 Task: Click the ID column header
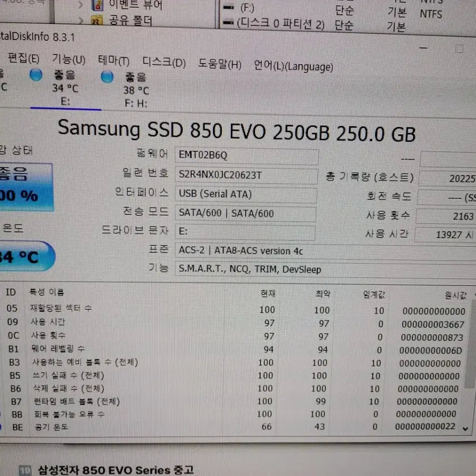(11, 292)
